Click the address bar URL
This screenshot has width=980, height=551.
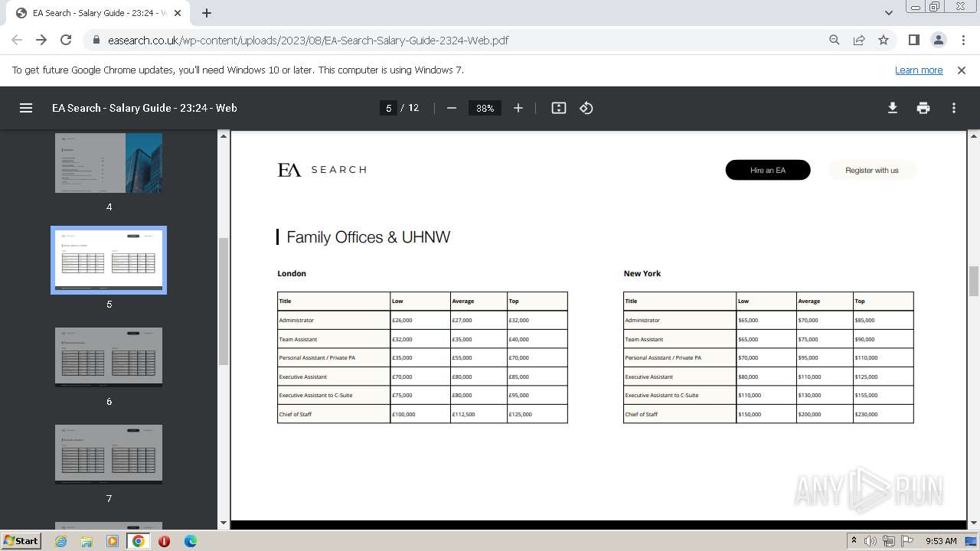pyautogui.click(x=309, y=40)
